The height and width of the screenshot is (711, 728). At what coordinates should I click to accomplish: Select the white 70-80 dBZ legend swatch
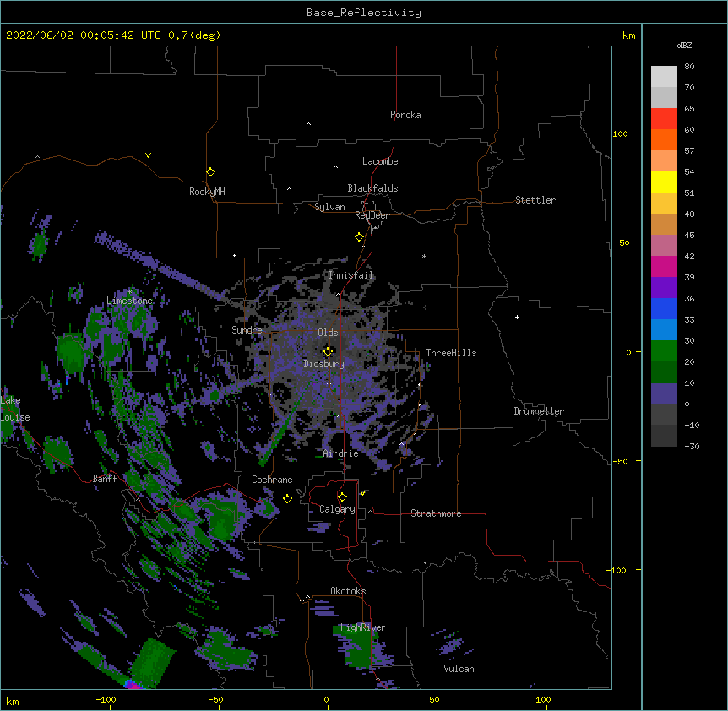tap(664, 77)
